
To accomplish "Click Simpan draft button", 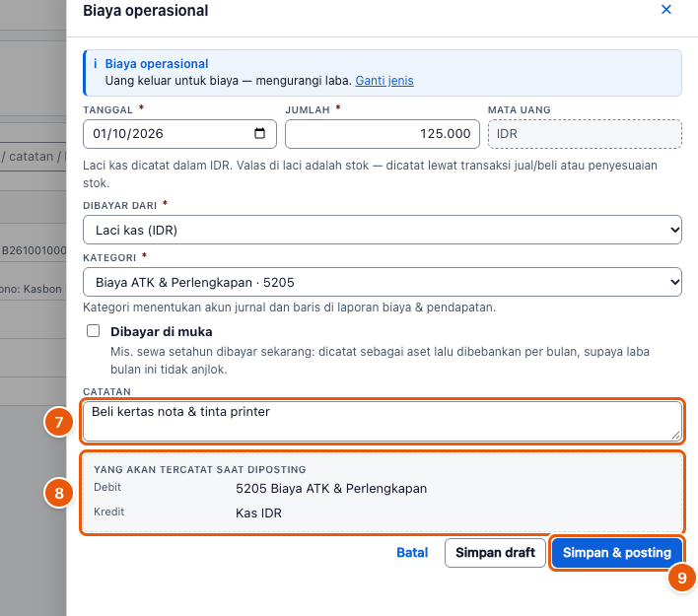I will (495, 552).
